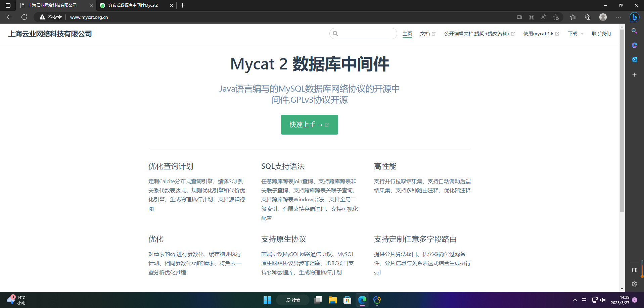Viewport: 644px width, 308px height.
Task: Open Outlook from the Edge sidebar
Action: point(634,59)
